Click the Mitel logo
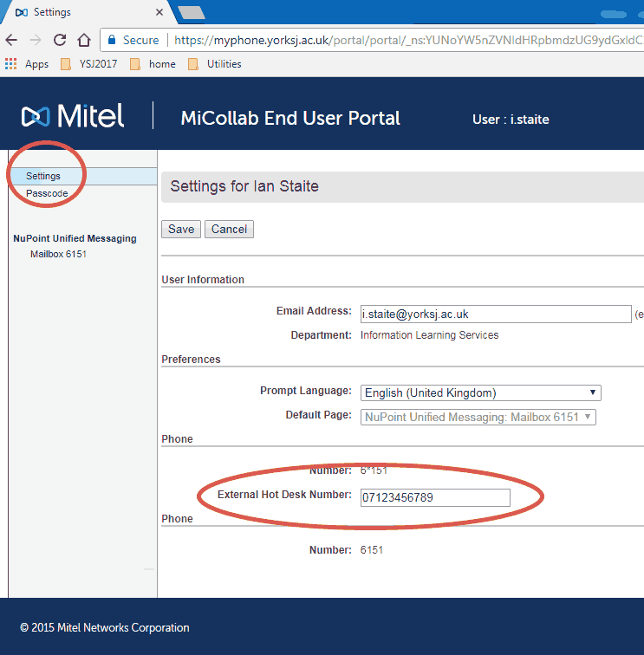644x655 pixels. click(73, 116)
